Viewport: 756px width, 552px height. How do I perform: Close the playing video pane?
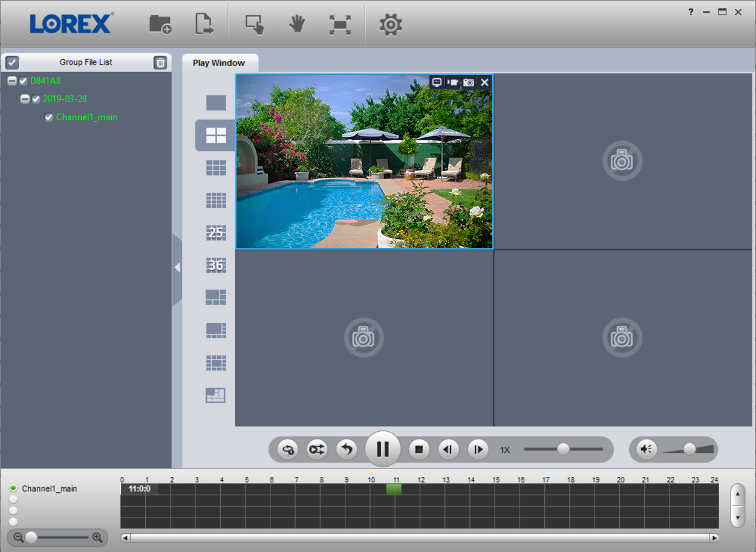click(x=484, y=82)
